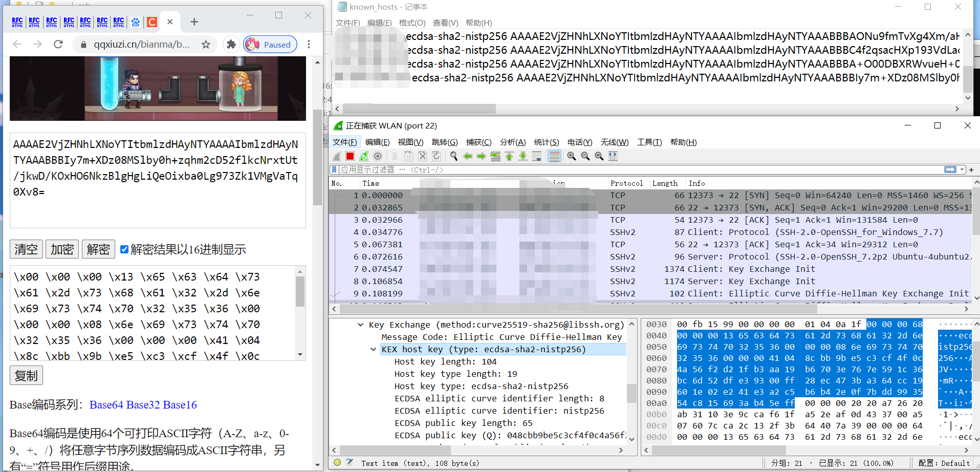Switch to the Baidu paw tab
The image size is (980, 472).
pyautogui.click(x=136, y=22)
